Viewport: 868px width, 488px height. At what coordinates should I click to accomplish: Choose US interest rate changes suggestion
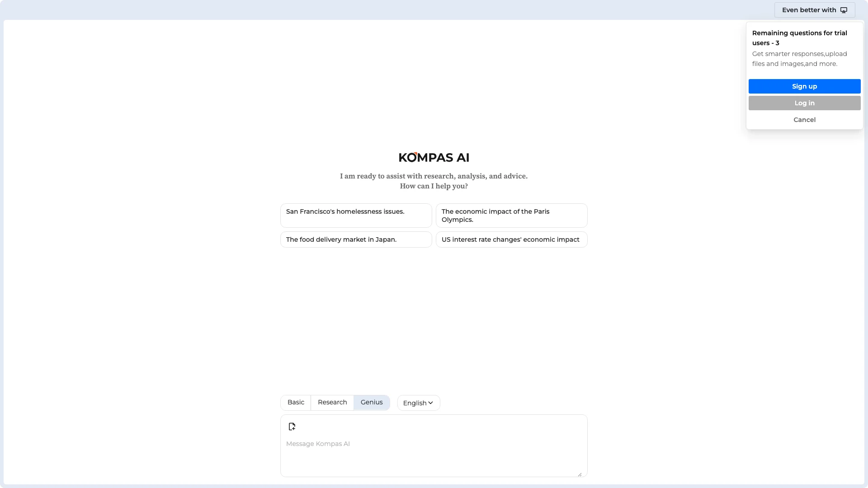click(512, 239)
